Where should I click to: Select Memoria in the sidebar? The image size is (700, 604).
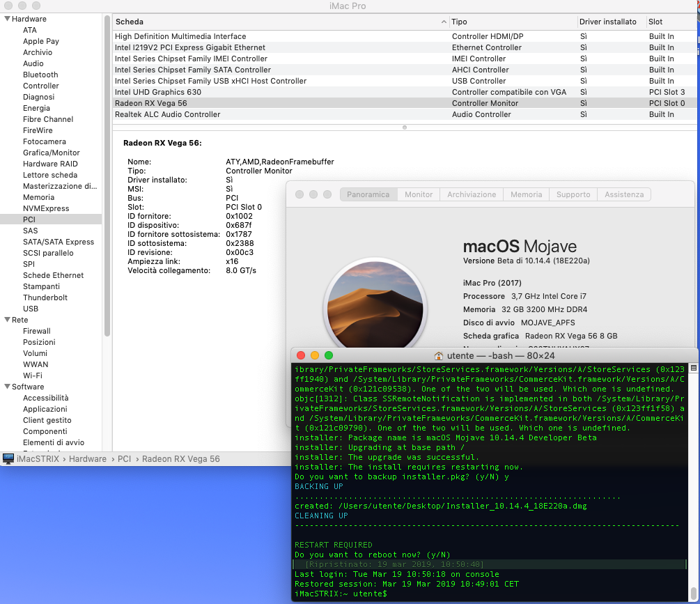coord(39,197)
